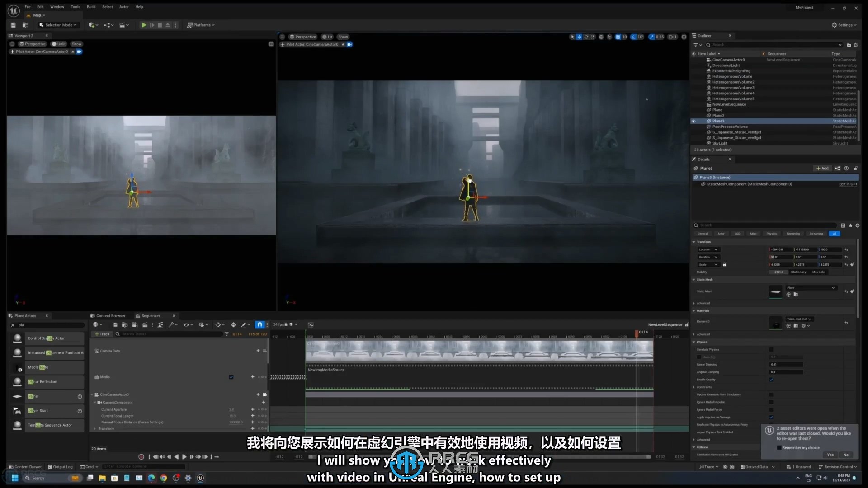The width and height of the screenshot is (868, 488).
Task: Click Sequencer auto-key icon
Action: pos(233,324)
